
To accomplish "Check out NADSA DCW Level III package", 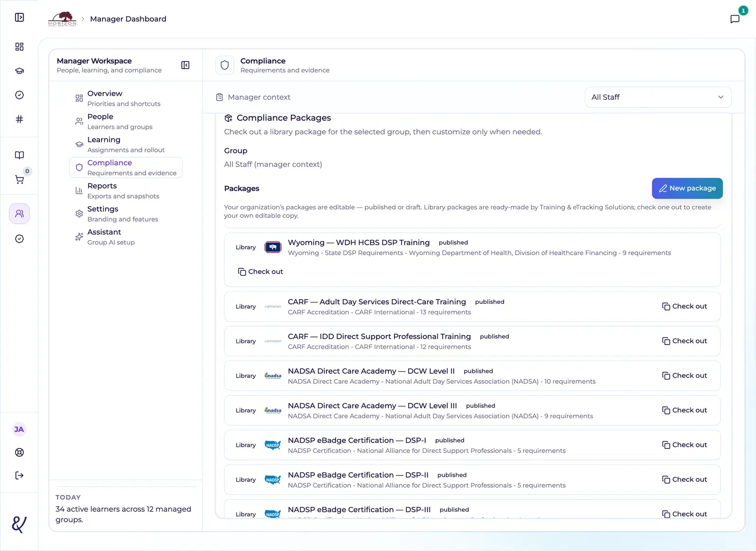I will [x=684, y=410].
